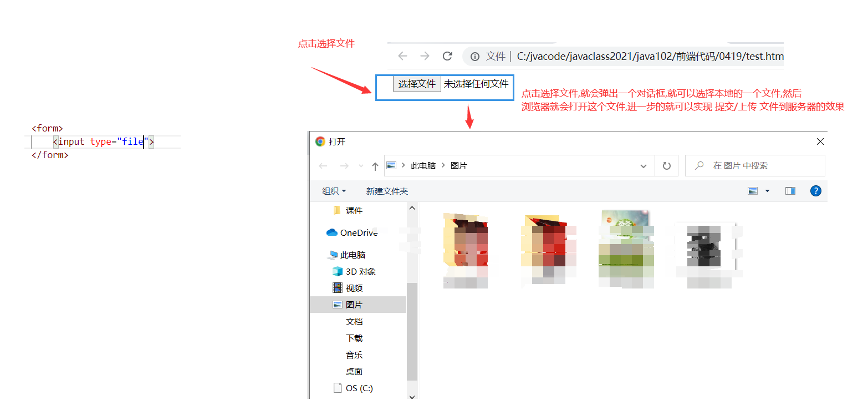Expand the address path dropdown chevron
Screen dimensions: 868x405
(x=643, y=165)
